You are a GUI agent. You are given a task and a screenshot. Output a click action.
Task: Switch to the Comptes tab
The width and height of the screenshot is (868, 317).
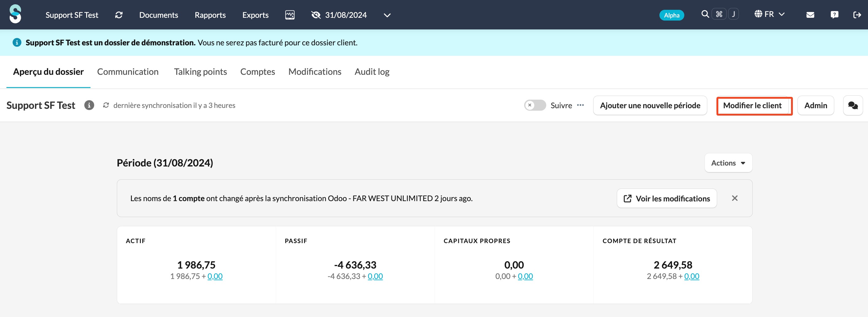pos(257,72)
